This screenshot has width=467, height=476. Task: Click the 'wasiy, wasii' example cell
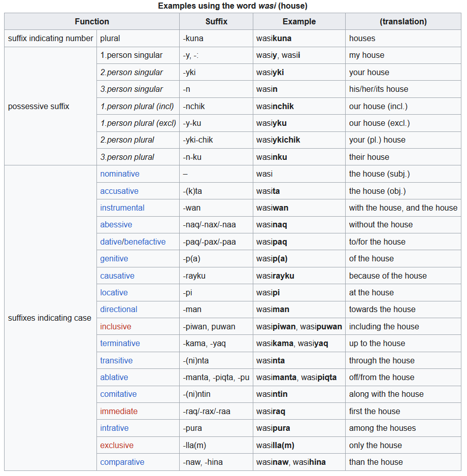[299, 55]
